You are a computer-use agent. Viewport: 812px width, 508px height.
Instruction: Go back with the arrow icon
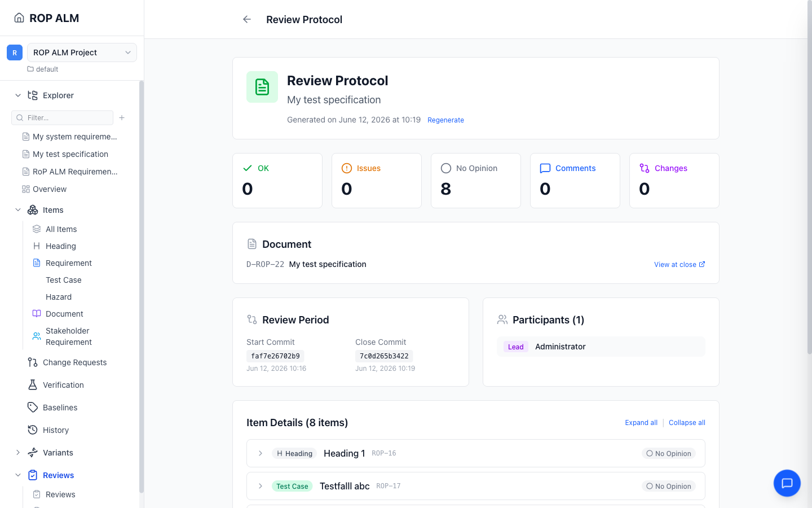[247, 19]
